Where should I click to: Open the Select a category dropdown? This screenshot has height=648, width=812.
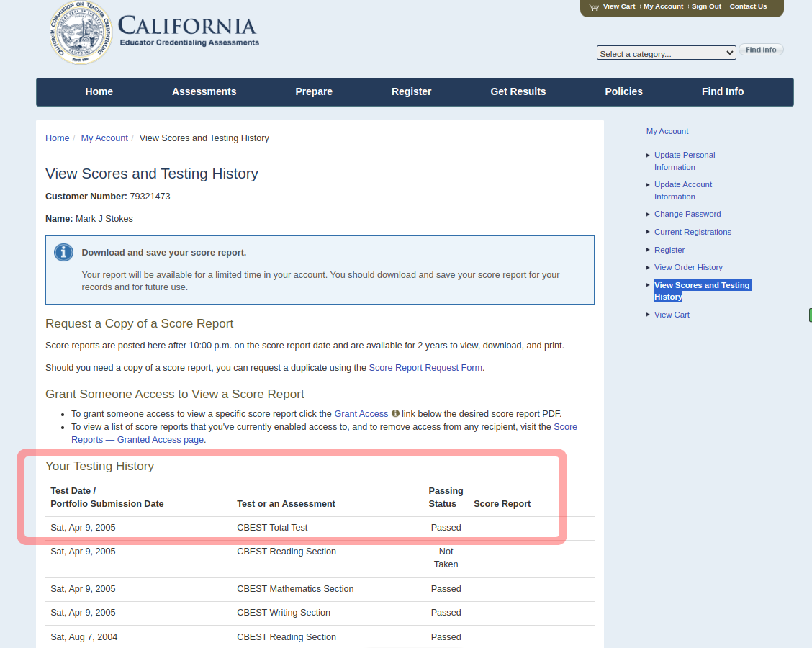[x=666, y=53]
